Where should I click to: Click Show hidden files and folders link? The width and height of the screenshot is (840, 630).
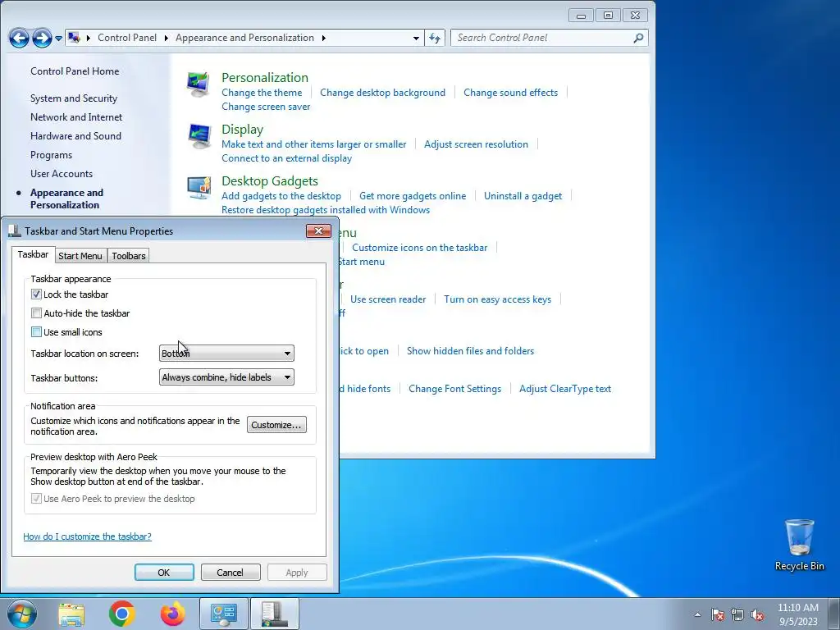click(470, 350)
